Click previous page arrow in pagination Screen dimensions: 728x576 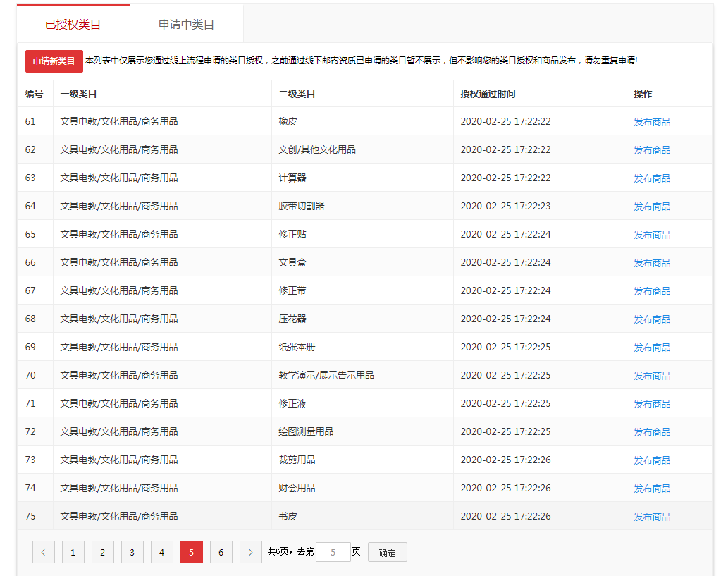[43, 552]
